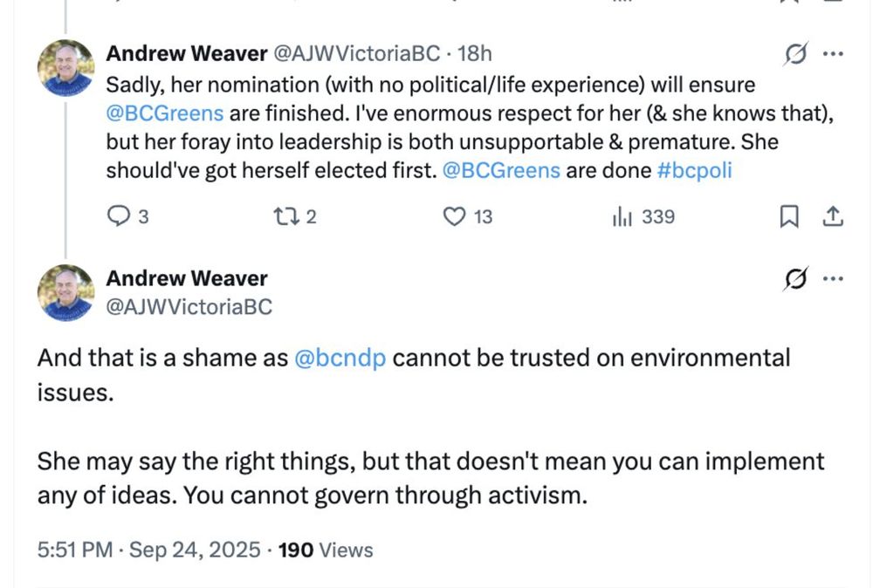Viewport: 873px width, 588px height.
Task: Open Grok icon on the lower tweet
Action: pos(795,279)
